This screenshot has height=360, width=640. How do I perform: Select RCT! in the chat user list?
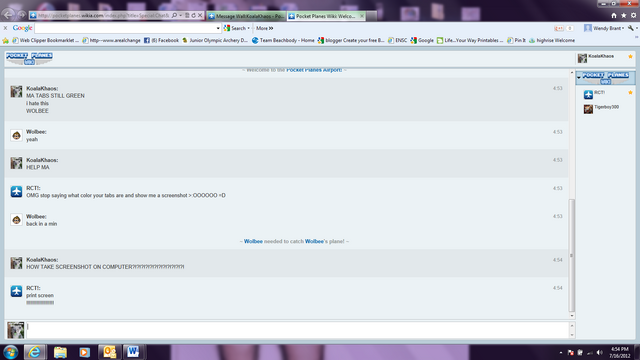pyautogui.click(x=606, y=94)
